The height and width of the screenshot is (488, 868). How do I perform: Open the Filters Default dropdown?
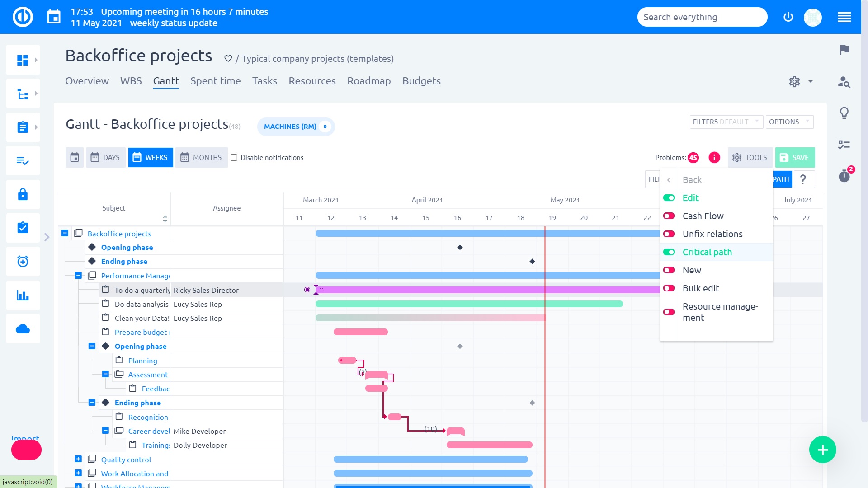click(x=726, y=122)
